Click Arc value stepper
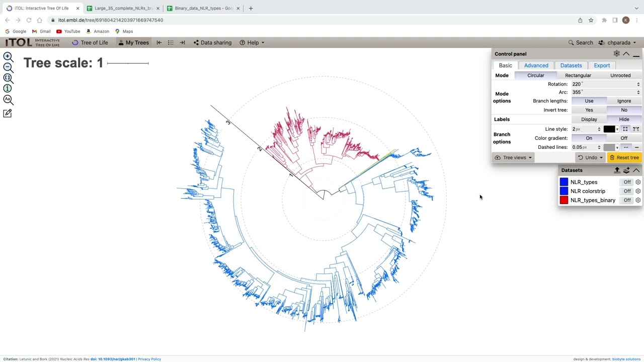Image resolution: width=644 pixels, height=362 pixels. coord(638,93)
